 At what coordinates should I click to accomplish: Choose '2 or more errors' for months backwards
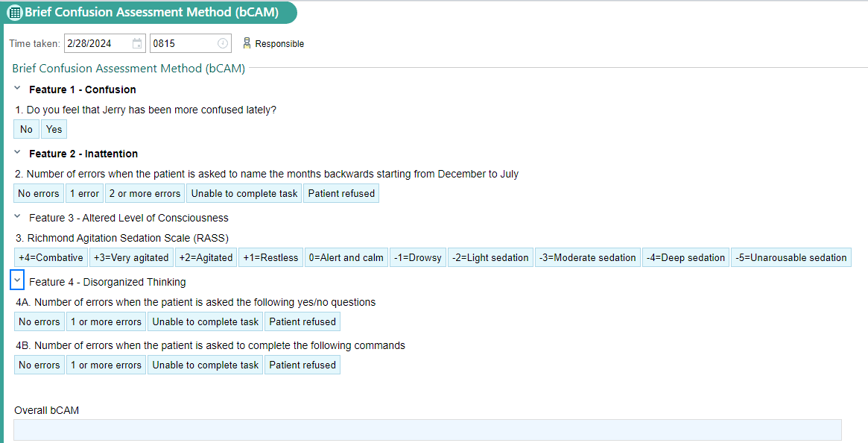[x=145, y=193]
